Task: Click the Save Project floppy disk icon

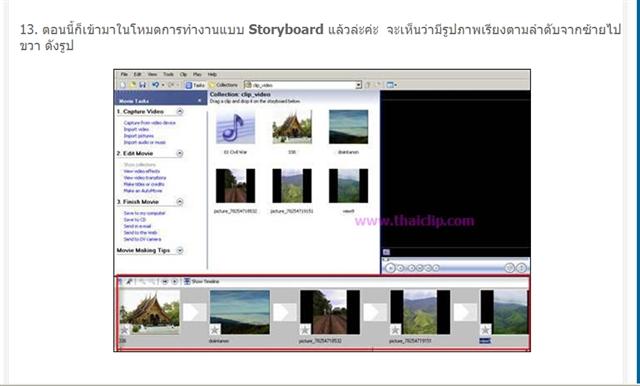Action: click(142, 85)
